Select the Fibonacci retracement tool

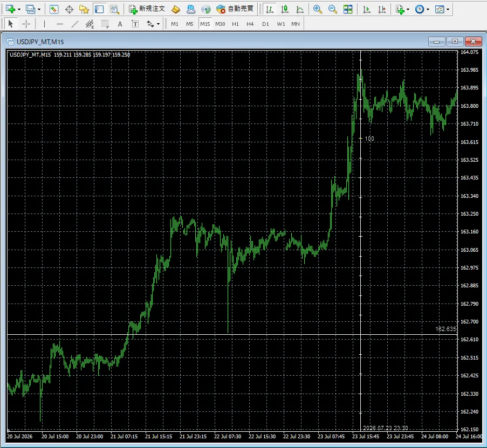pyautogui.click(x=105, y=24)
